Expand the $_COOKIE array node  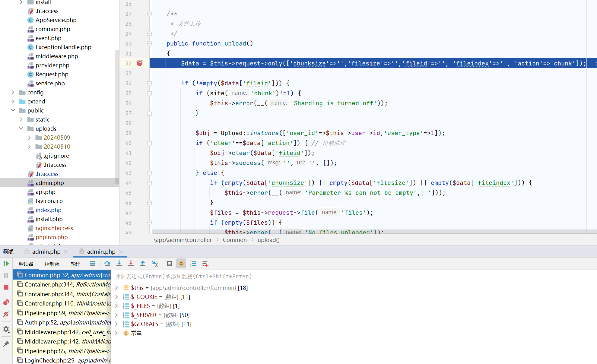point(117,297)
